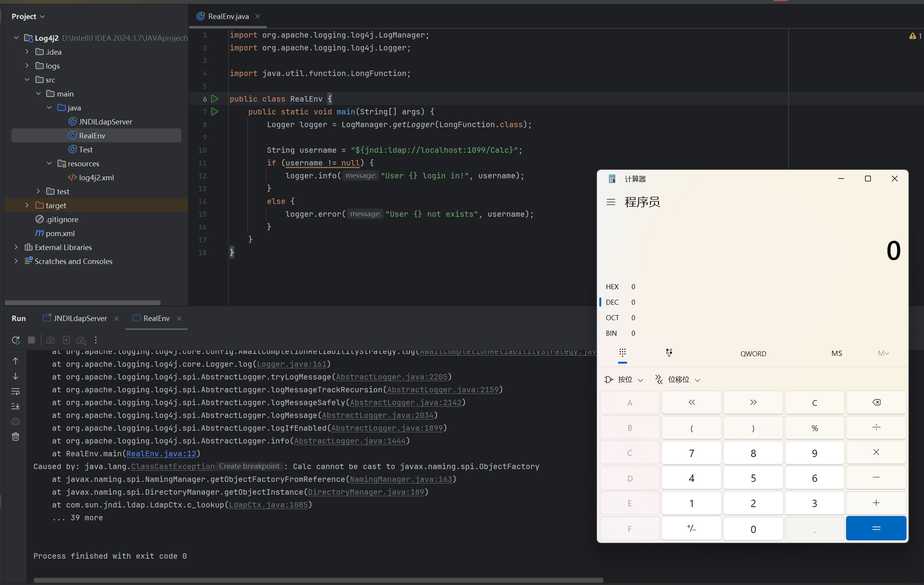Click the more options icon in Run toolbar
This screenshot has width=924, height=585.
tap(96, 340)
